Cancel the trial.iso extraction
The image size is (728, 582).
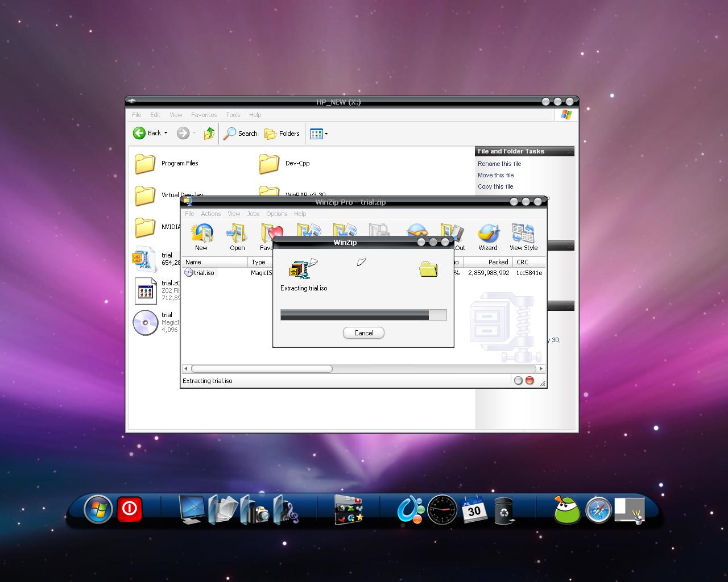[x=363, y=333]
